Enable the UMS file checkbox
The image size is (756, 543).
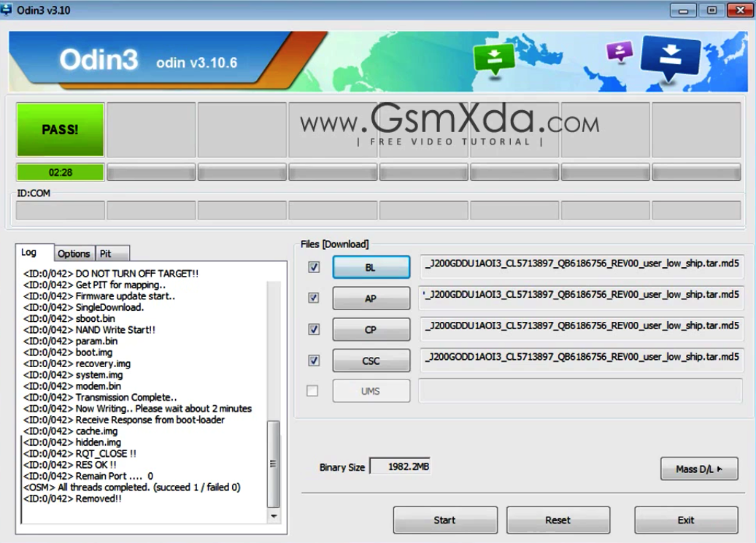312,390
